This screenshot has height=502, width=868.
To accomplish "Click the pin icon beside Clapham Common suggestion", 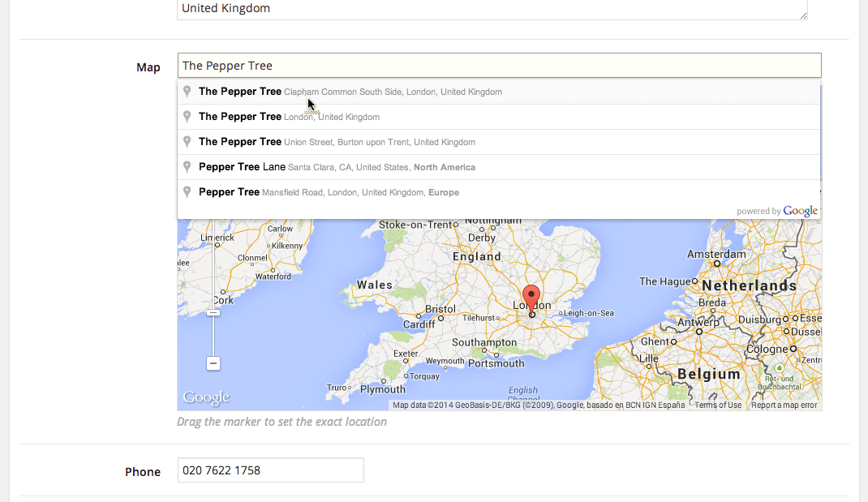I will tap(187, 92).
